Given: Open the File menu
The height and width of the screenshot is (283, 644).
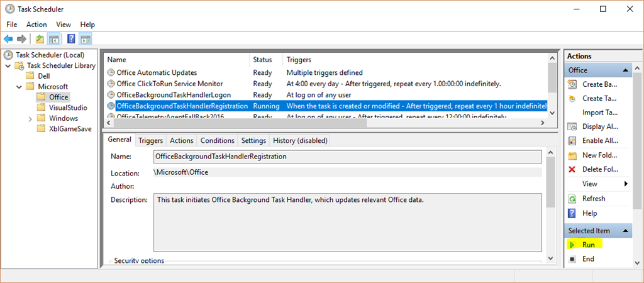Looking at the screenshot, I should coord(11,25).
